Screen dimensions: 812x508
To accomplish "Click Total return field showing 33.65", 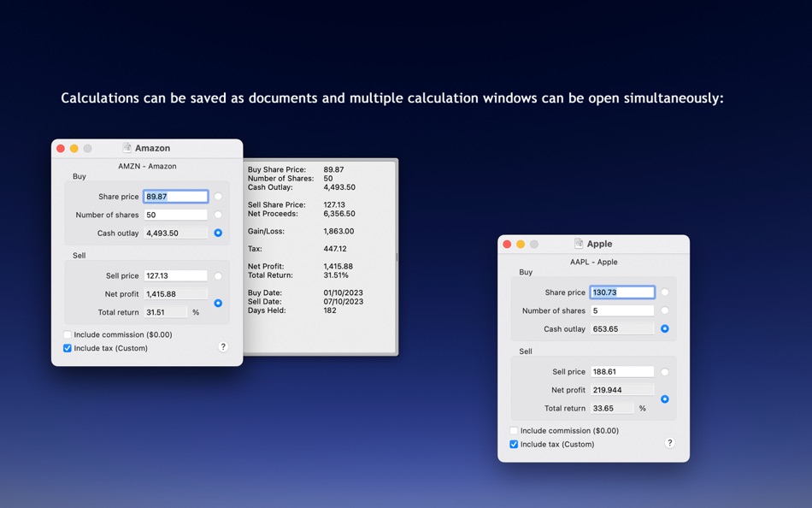I will click(612, 408).
